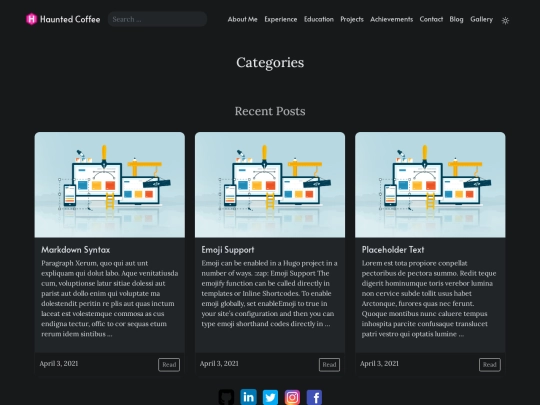Open the Facebook social icon
This screenshot has width=540, height=405.
pyautogui.click(x=314, y=397)
